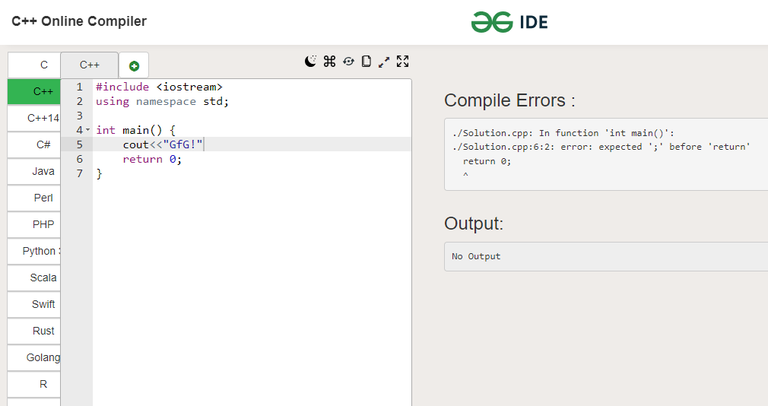
Task: Click the reset code refresh icon
Action: click(348, 61)
